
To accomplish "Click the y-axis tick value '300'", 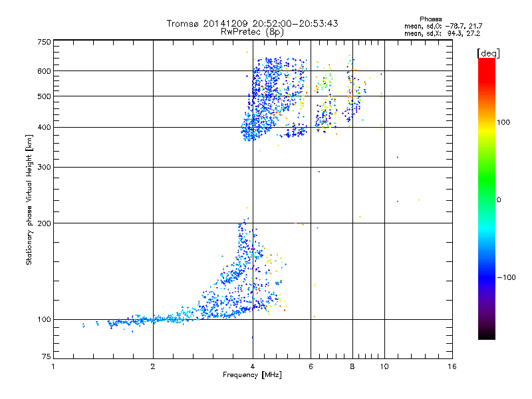I will pos(45,168).
